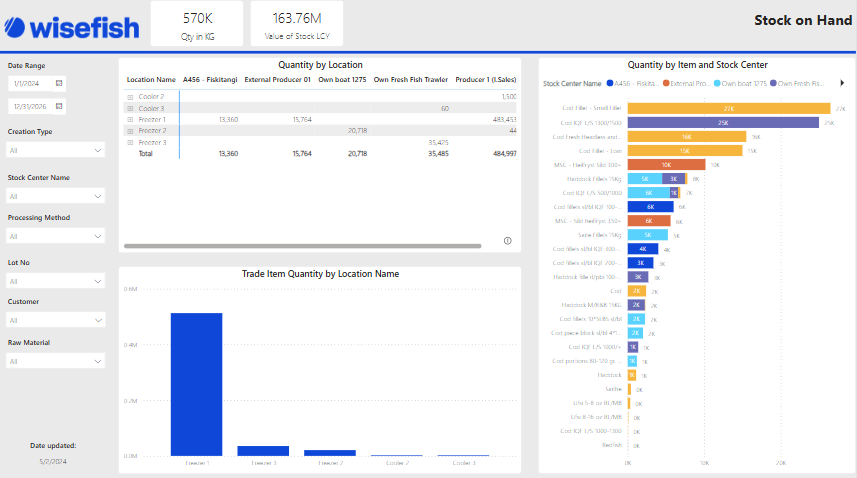
Task: Open the end date calendar picker
Action: tap(59, 105)
